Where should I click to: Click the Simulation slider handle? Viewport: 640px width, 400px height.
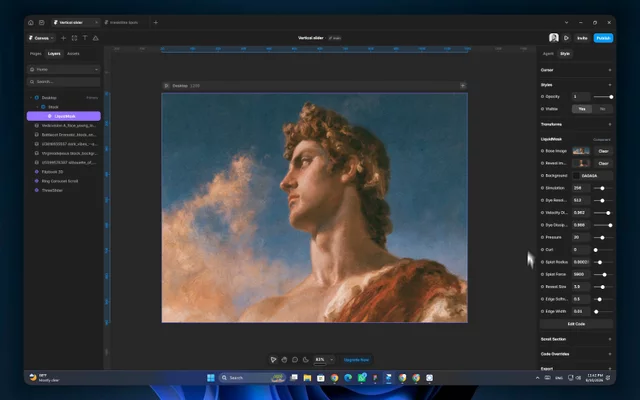[602, 188]
